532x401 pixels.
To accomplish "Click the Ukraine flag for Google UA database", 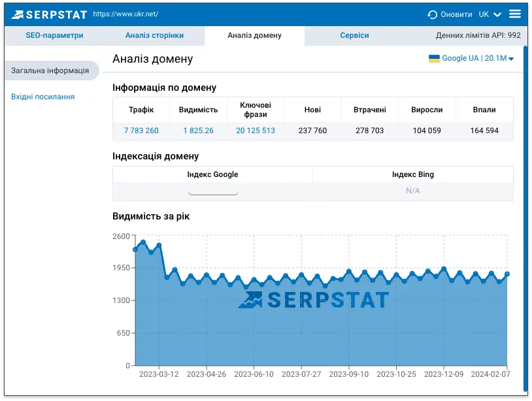I will (x=433, y=58).
